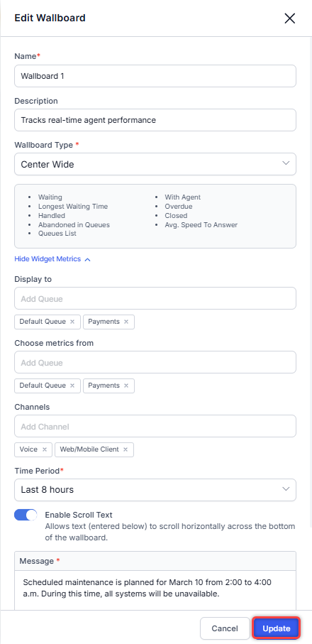Remove the Voice channel tag
Screen dimensions: 312x644
coord(45,449)
